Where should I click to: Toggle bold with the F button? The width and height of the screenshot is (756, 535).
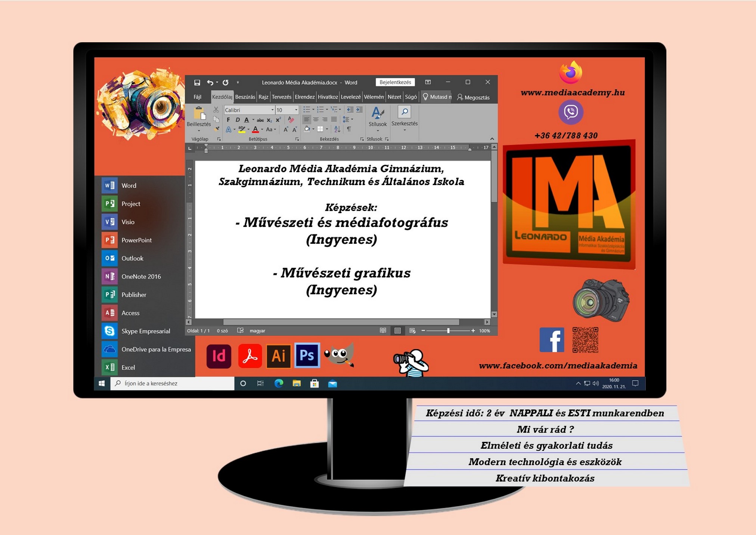[x=228, y=120]
